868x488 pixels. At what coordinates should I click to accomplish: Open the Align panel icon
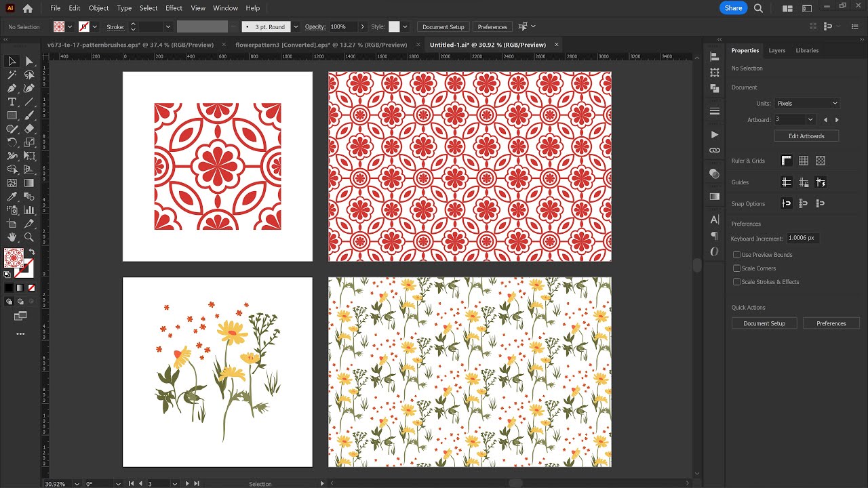[714, 57]
